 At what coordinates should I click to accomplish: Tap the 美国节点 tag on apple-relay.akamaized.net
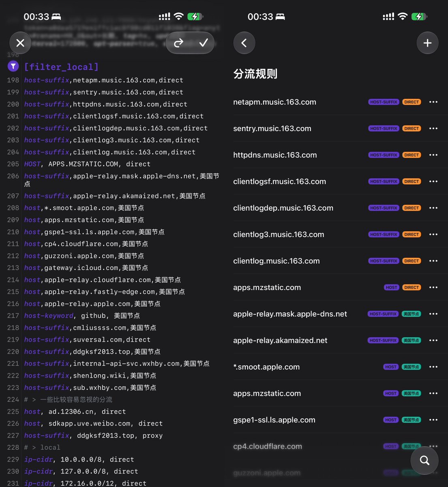412,340
